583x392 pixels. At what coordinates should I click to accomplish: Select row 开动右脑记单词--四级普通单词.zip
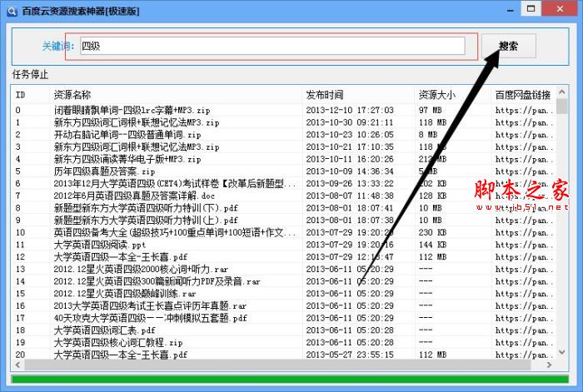pos(284,135)
